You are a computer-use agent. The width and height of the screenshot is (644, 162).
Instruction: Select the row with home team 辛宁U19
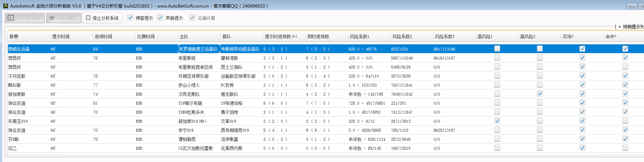(186, 130)
